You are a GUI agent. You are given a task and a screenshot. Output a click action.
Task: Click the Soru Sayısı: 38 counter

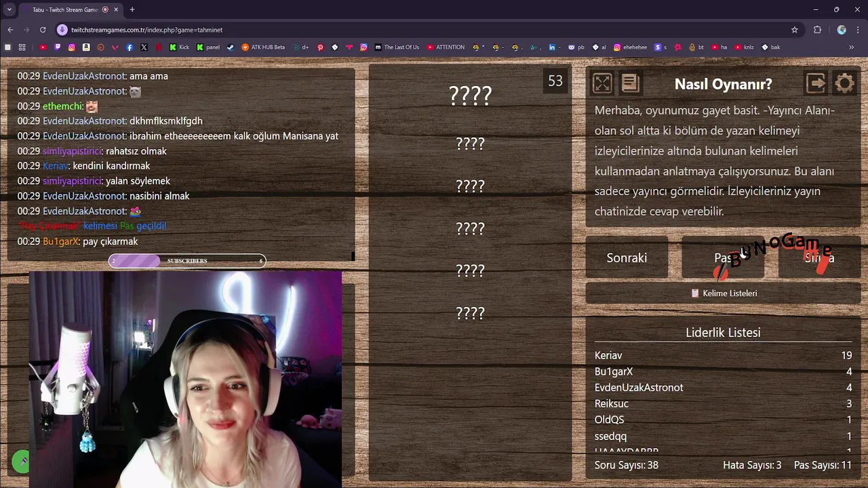click(x=627, y=465)
